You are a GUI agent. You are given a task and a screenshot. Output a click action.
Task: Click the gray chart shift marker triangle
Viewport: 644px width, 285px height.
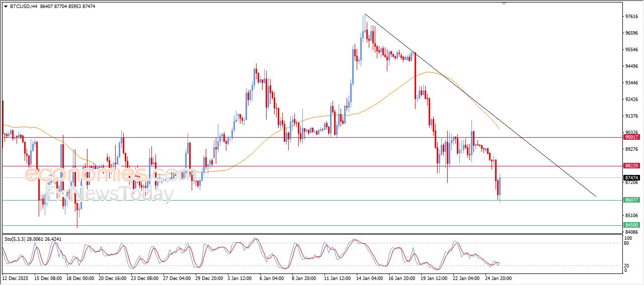(x=504, y=4)
